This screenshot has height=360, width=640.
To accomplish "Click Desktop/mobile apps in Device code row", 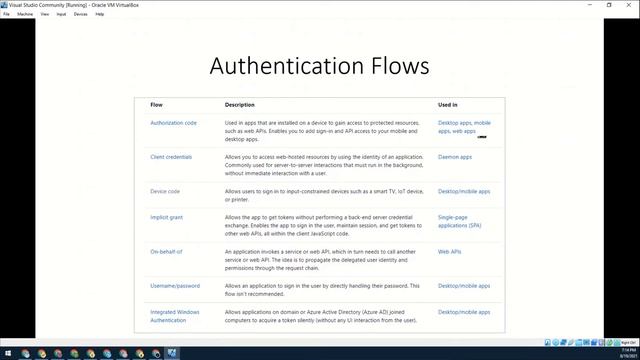I will coord(464,191).
